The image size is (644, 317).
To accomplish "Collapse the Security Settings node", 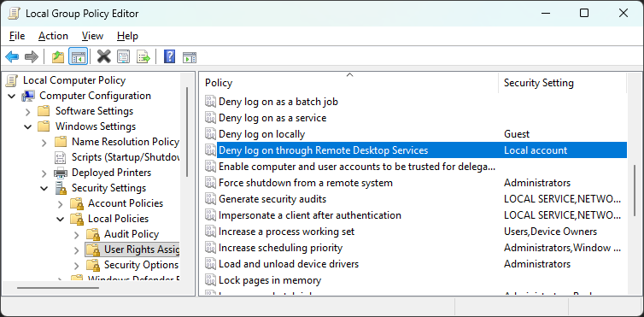I will tap(44, 189).
